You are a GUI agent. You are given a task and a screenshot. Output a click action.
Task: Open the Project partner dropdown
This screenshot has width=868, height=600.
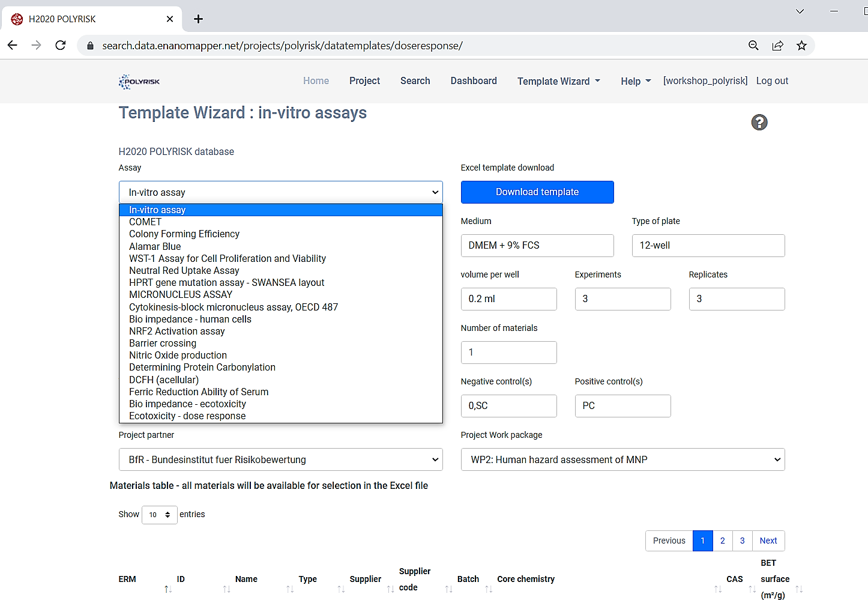(x=280, y=459)
